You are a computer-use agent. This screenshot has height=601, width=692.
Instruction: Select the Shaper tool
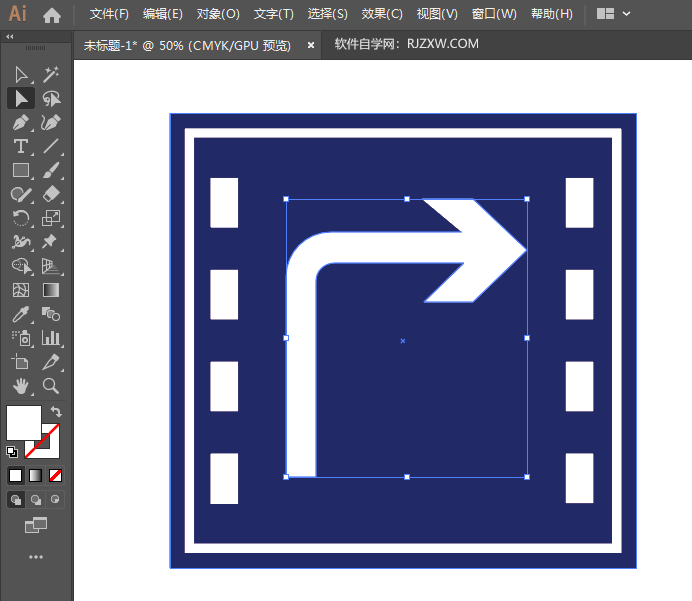click(21, 194)
